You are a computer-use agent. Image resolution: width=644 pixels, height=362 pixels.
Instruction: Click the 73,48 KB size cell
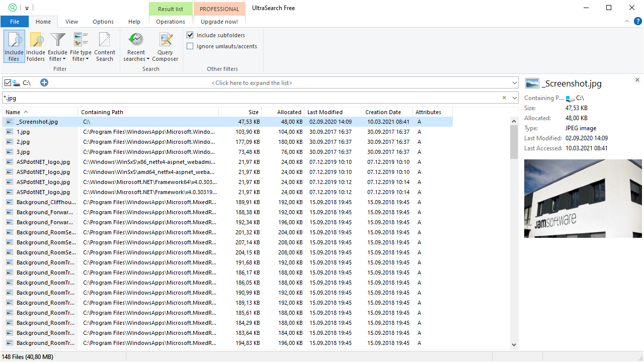(x=249, y=152)
